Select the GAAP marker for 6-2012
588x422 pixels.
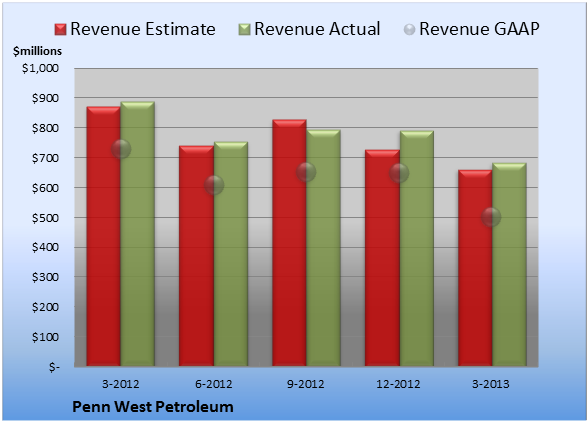(214, 185)
